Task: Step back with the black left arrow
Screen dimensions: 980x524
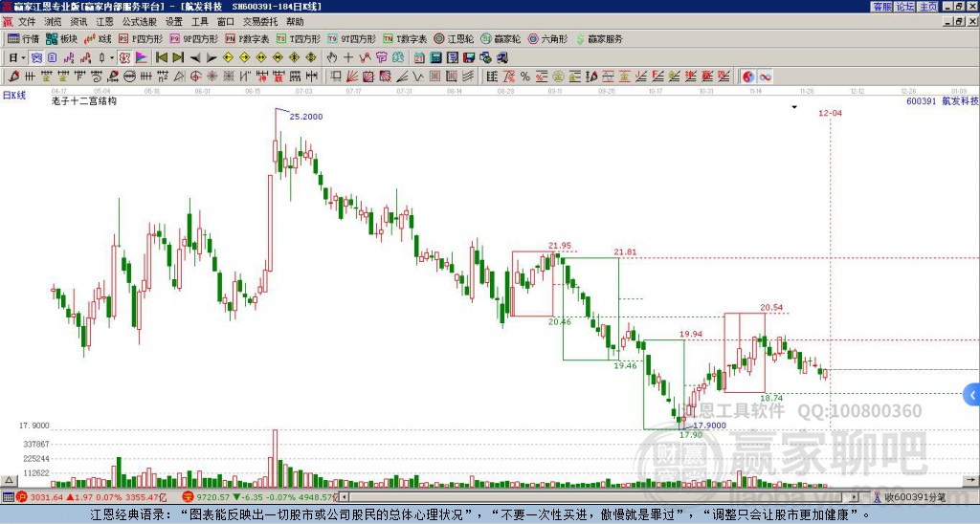Action: coord(195,57)
